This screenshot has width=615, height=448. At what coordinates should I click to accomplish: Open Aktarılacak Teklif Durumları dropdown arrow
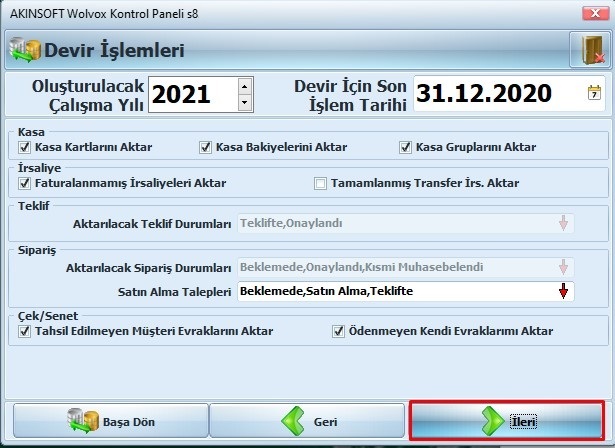click(563, 223)
